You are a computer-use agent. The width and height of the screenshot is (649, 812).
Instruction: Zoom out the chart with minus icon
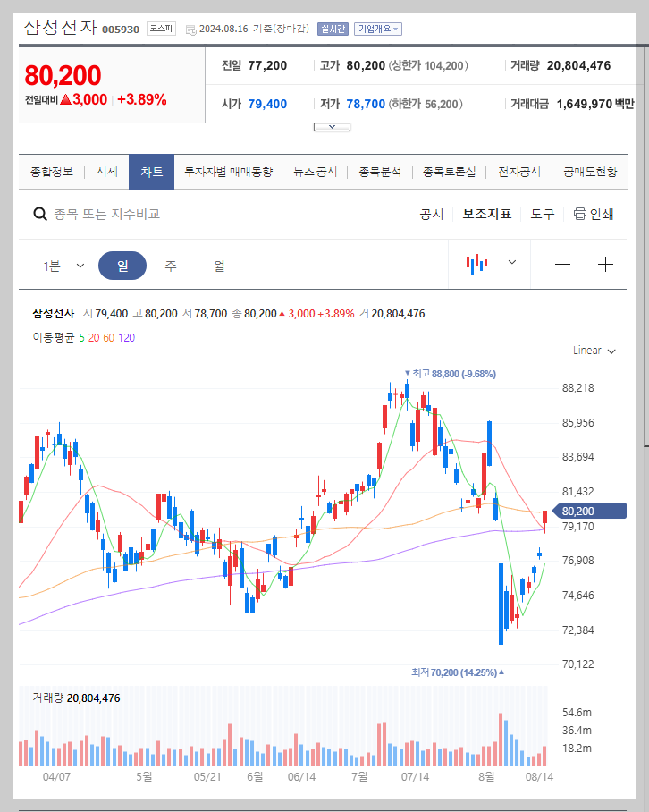tap(562, 265)
